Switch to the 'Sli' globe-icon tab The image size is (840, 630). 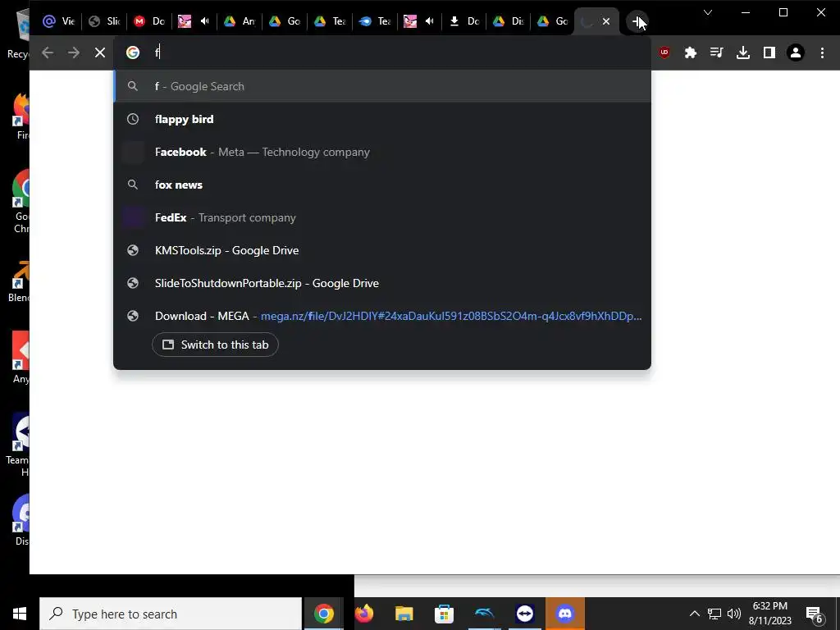coord(104,21)
